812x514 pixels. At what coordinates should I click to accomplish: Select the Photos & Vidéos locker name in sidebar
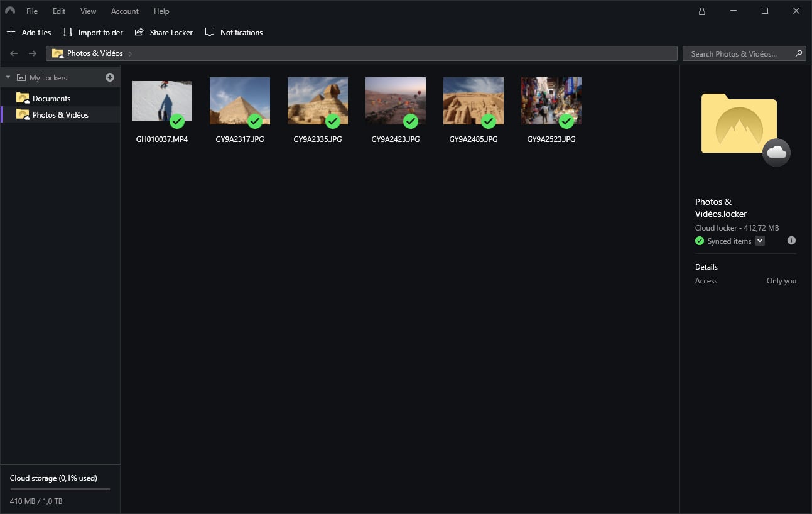[x=60, y=115]
